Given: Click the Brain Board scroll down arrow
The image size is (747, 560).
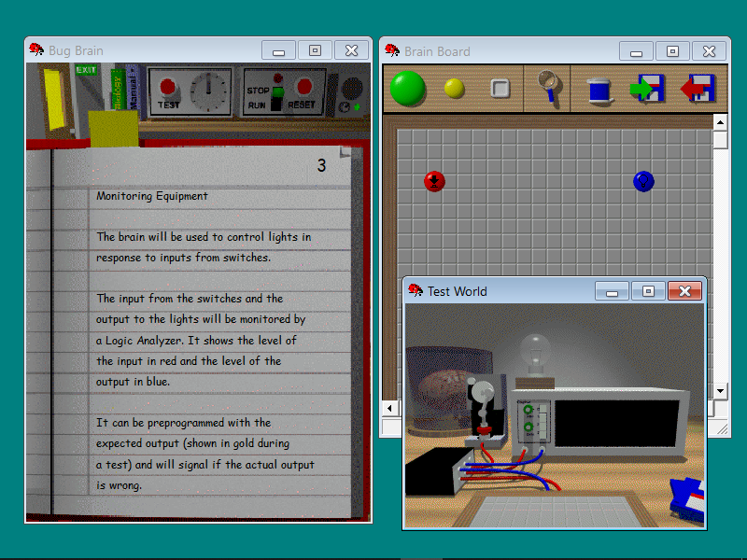Looking at the screenshot, I should pos(720,391).
